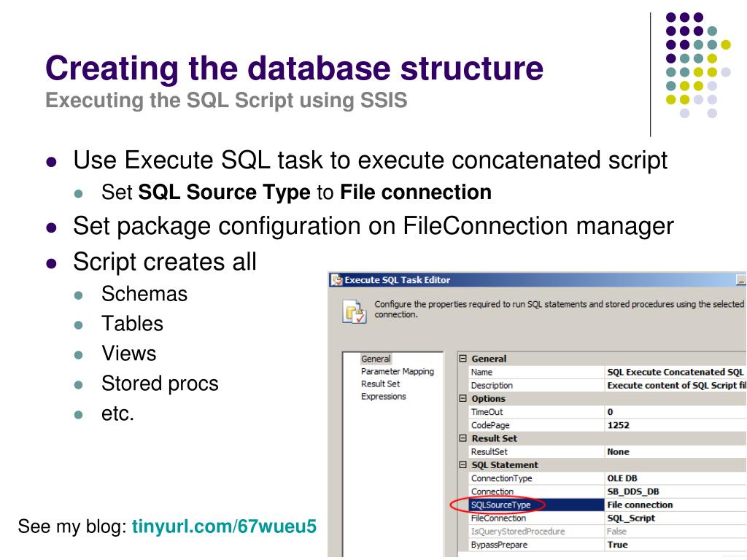Collapse the Result Set property category
This screenshot has width=747, height=560.
pos(462,438)
